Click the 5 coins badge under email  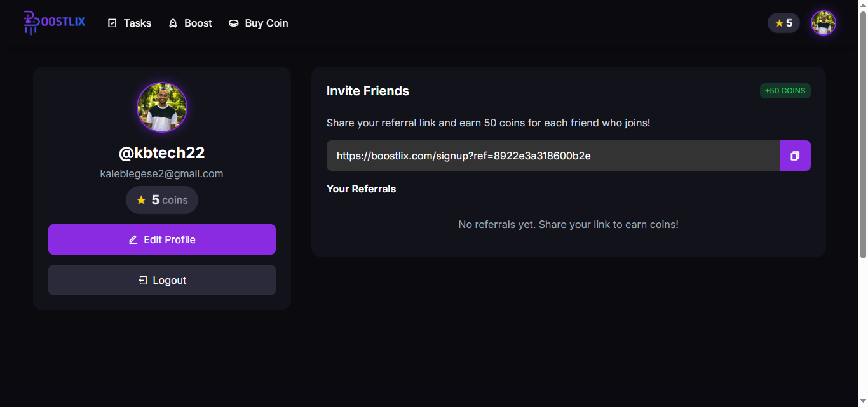(162, 200)
